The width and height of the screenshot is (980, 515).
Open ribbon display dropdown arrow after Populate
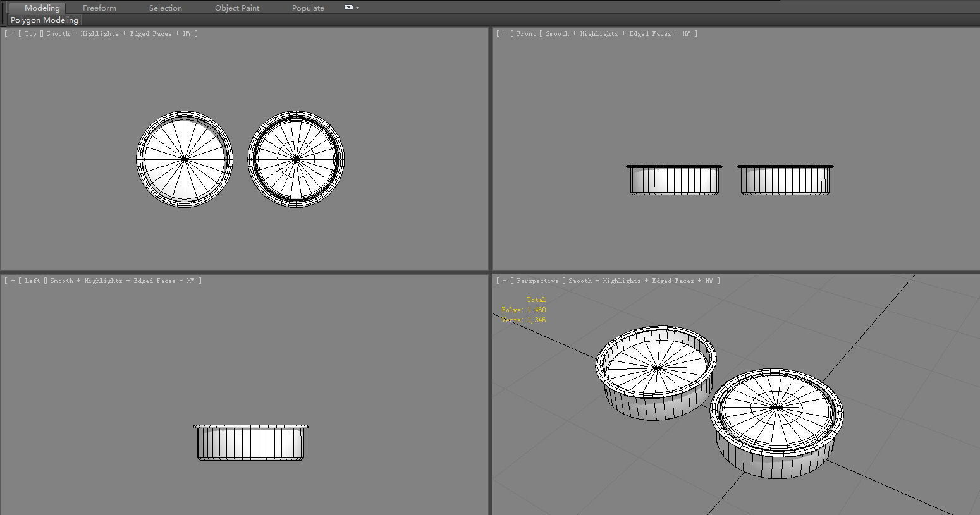click(x=358, y=8)
